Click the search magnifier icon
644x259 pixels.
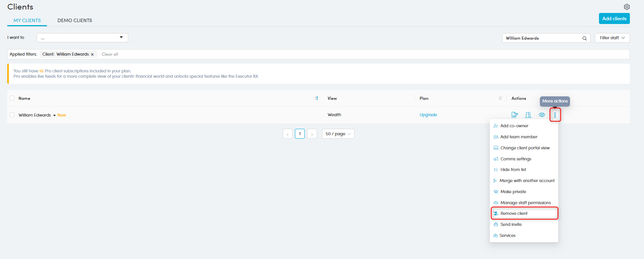pos(584,38)
